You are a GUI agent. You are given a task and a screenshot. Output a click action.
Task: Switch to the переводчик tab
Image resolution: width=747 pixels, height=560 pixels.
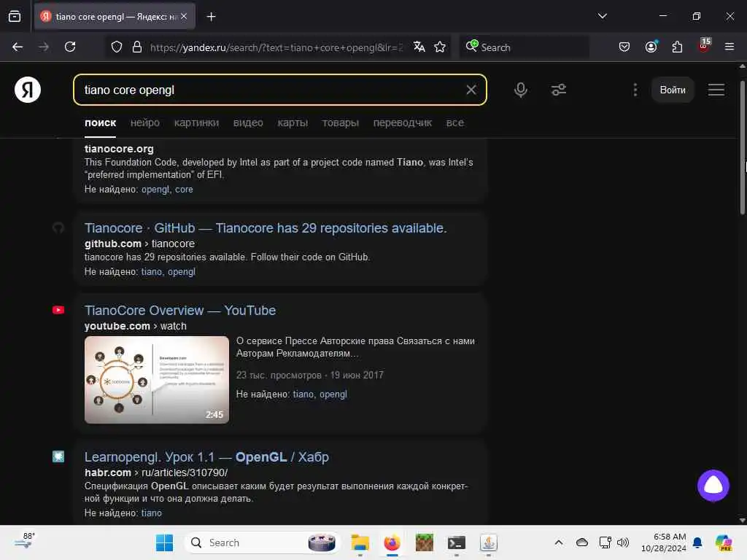point(403,122)
